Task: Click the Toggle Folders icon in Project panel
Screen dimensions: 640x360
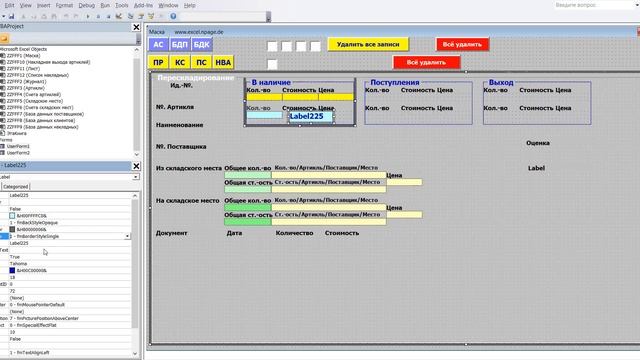Action: [4, 38]
